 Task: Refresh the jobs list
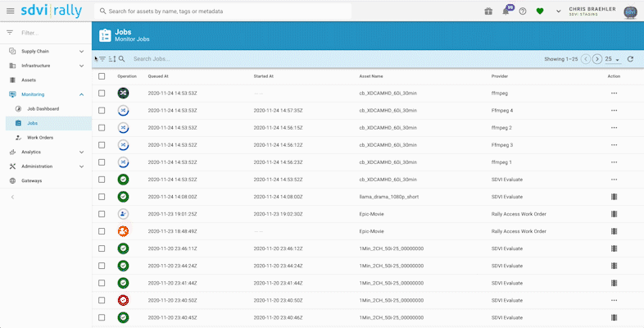click(630, 59)
